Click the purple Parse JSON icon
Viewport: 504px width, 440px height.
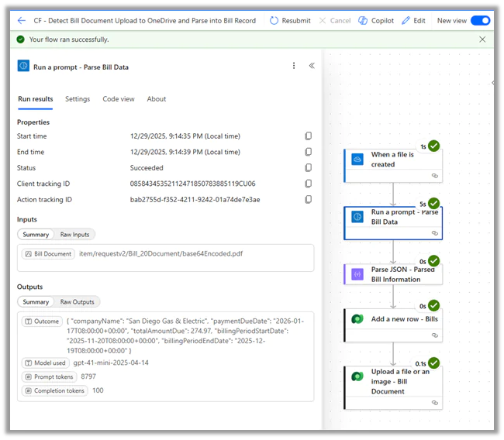(357, 274)
